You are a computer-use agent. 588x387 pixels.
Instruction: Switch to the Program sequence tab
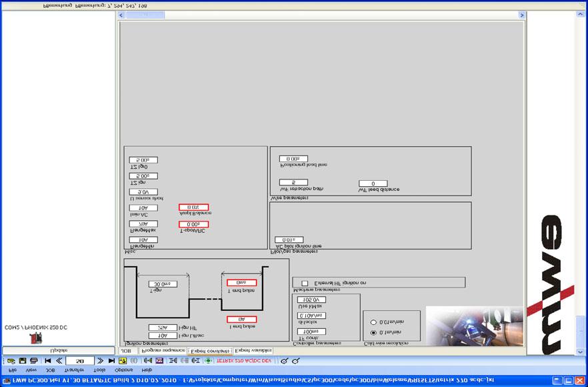click(x=163, y=350)
